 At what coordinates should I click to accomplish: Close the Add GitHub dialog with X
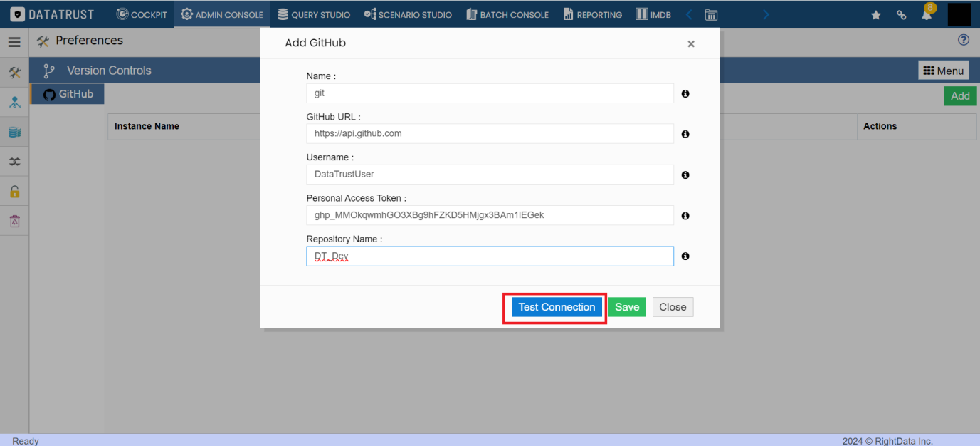click(x=690, y=44)
